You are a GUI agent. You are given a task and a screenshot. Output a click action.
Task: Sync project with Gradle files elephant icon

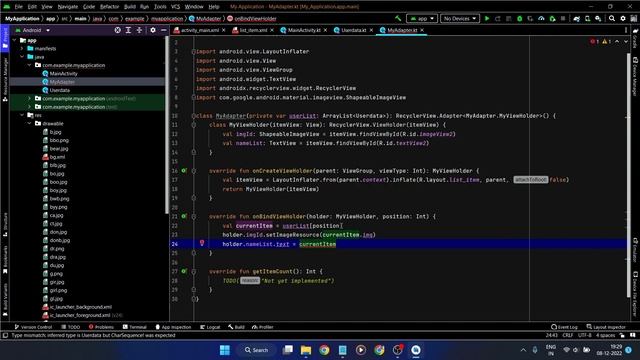pos(576,18)
